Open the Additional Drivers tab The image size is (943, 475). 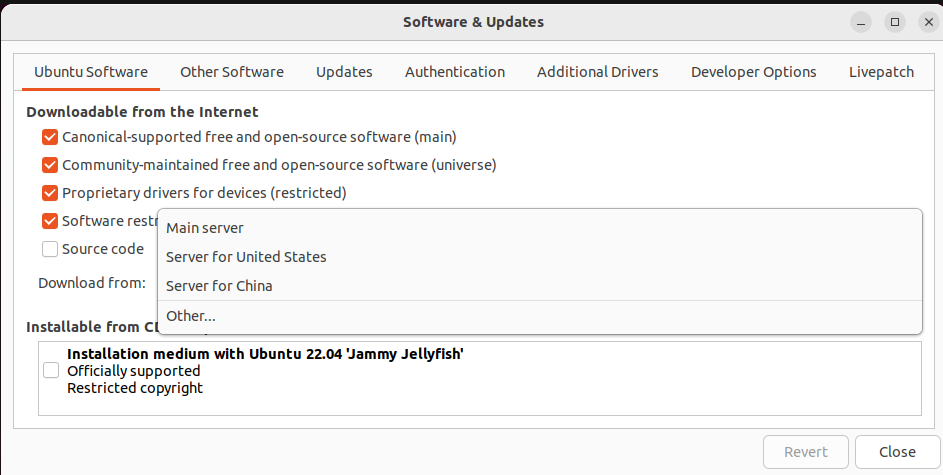598,72
